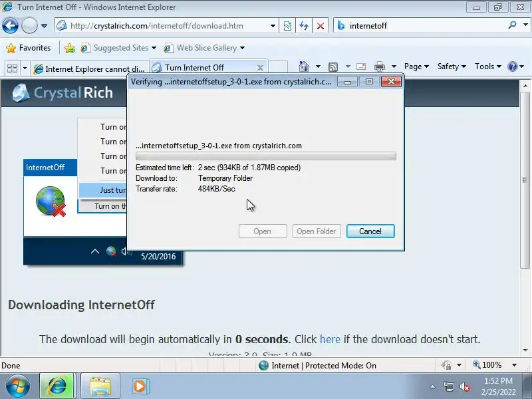This screenshot has height=399, width=532.
Task: Click the download progress bar
Action: 265,156
